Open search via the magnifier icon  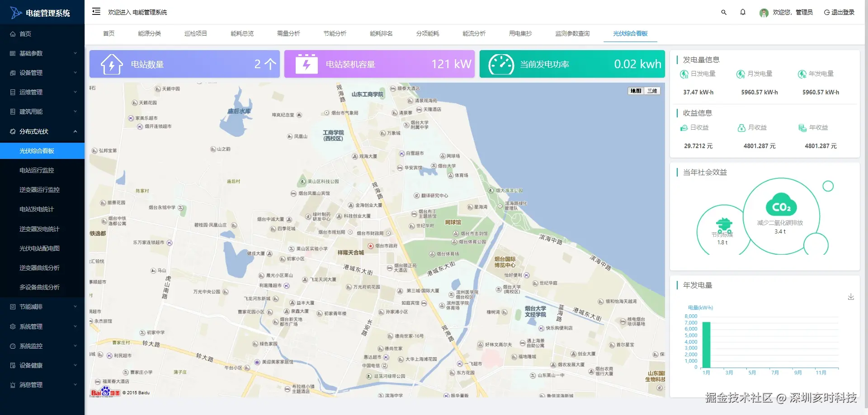pos(724,12)
